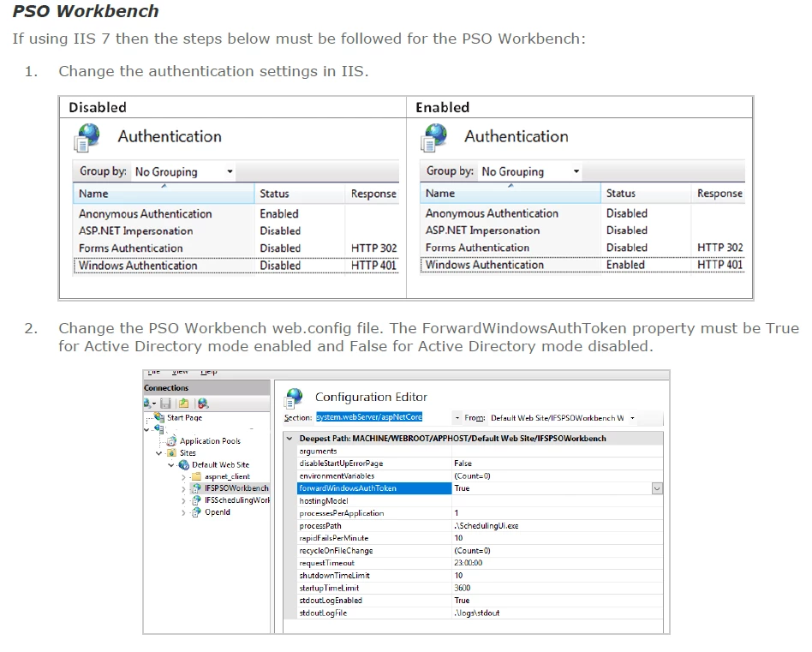Screen dimensions: 812x652
Task: Select the environmentVariables property
Action: pyautogui.click(x=337, y=476)
